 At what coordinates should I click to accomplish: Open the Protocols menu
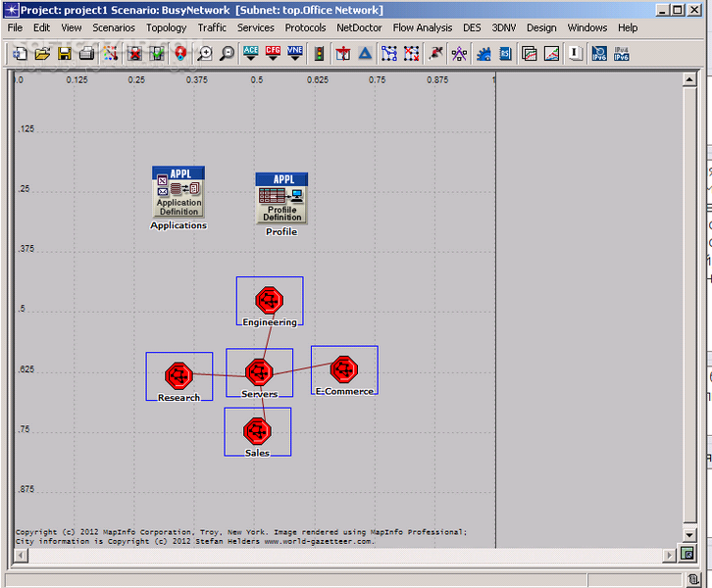pyautogui.click(x=306, y=27)
